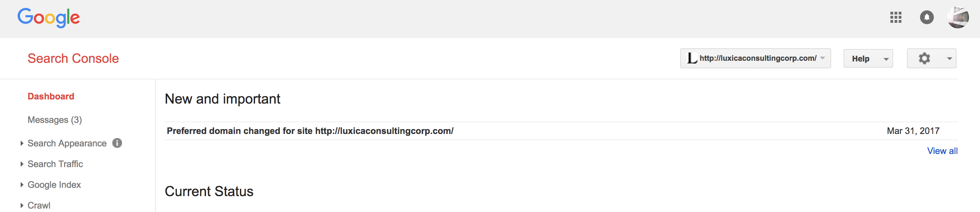Expand the Google Index section

coord(54,184)
